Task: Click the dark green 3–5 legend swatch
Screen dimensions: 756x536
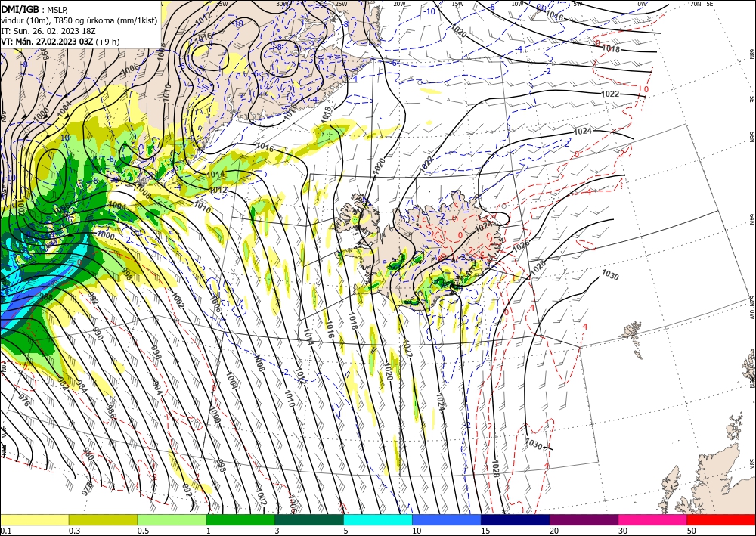Action: [309, 519]
